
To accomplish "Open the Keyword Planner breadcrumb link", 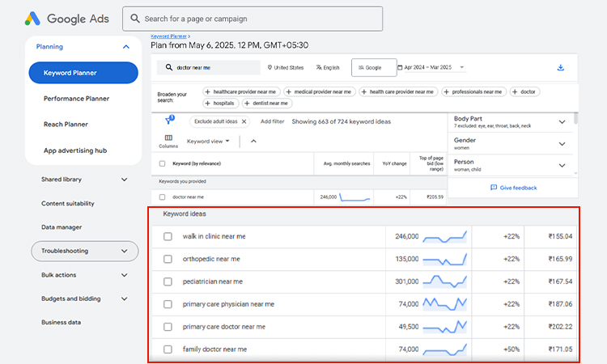I will [x=169, y=36].
